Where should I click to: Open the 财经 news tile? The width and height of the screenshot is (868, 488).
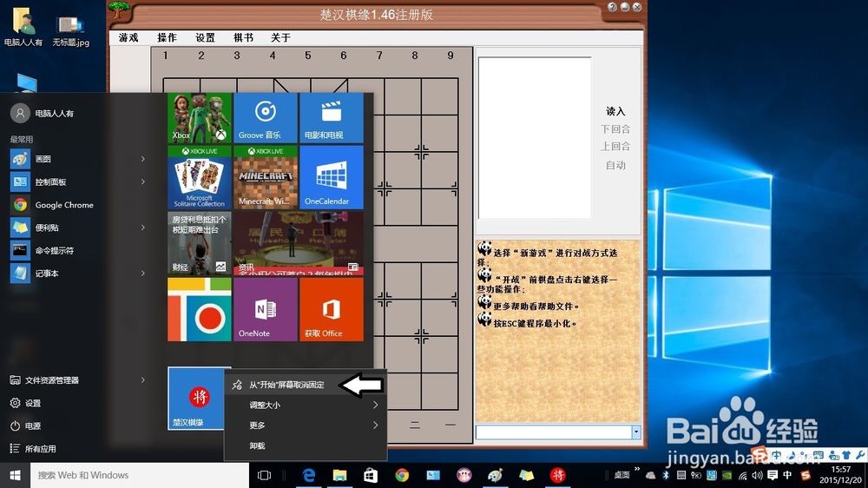pos(200,243)
